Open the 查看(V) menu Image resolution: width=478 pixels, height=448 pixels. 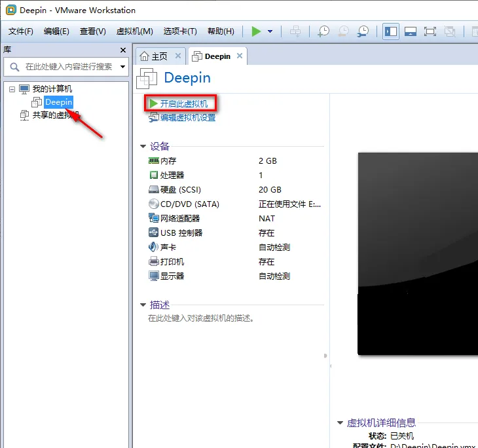[x=93, y=31]
